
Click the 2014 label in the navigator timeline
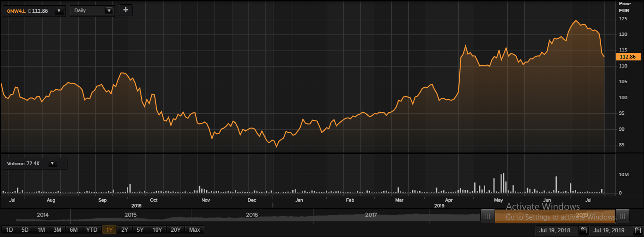[x=42, y=215]
